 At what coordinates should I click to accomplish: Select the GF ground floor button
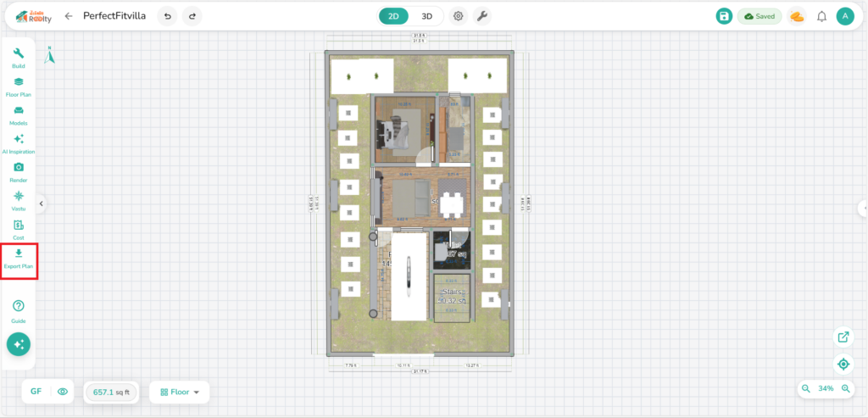[36, 392]
